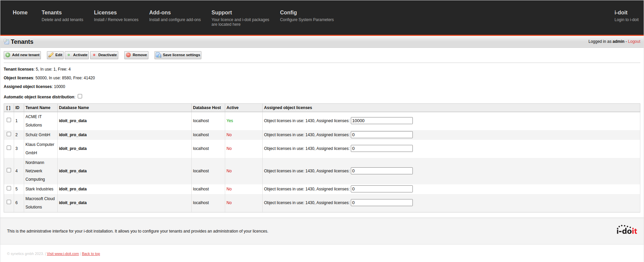Click the Back to top link

pos(91,254)
